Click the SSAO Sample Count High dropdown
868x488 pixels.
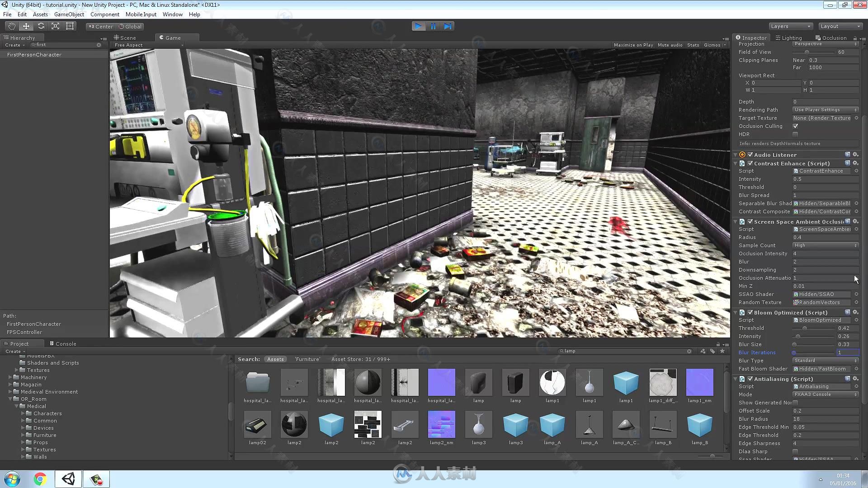tap(826, 245)
